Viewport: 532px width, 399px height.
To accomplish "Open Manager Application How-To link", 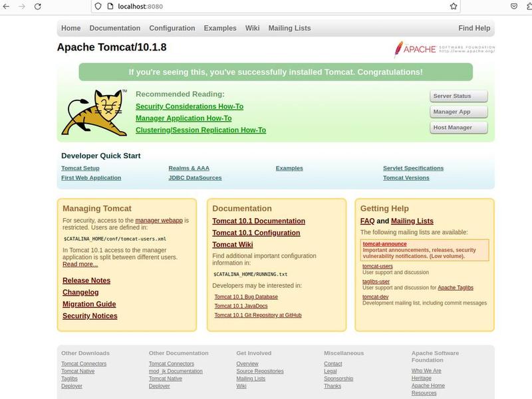I will point(184,118).
